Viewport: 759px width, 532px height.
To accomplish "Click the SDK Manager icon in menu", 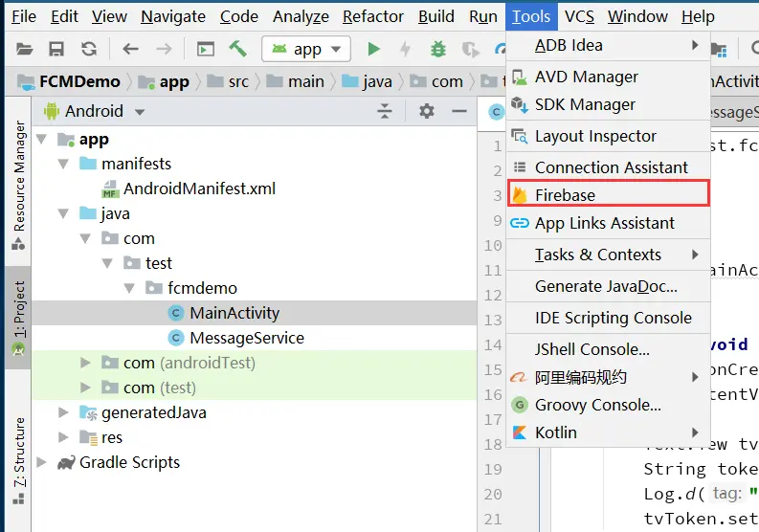I will click(520, 104).
